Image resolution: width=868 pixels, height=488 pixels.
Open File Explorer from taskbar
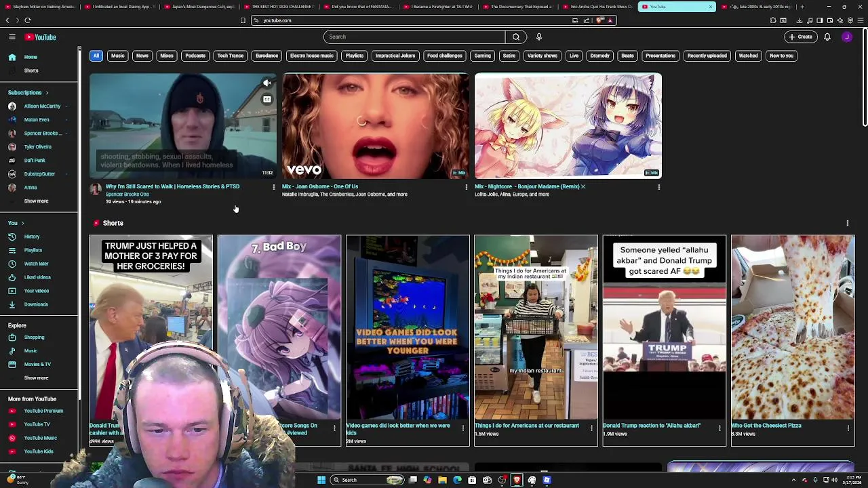click(442, 480)
